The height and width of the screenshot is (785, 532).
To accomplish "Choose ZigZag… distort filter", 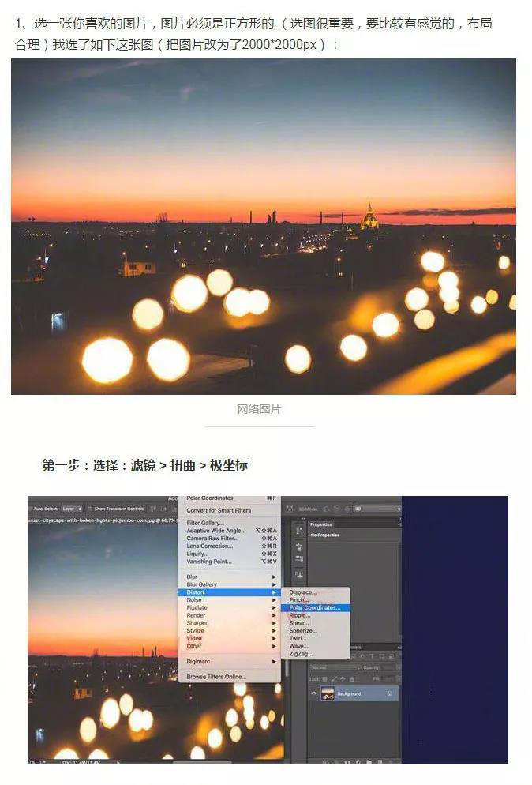I will coord(315,654).
